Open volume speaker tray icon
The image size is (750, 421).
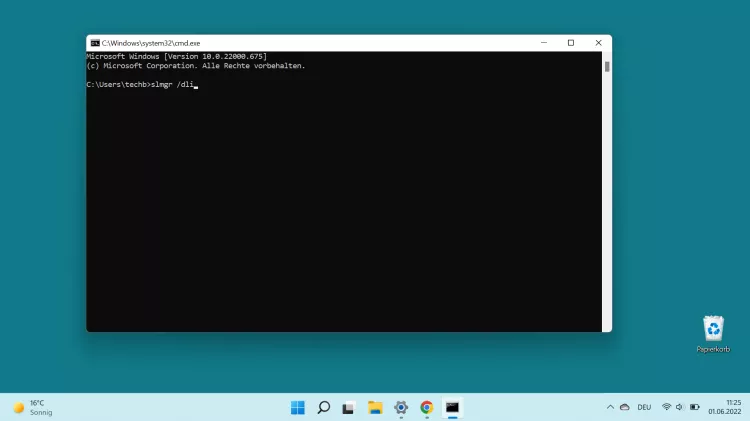tap(680, 407)
